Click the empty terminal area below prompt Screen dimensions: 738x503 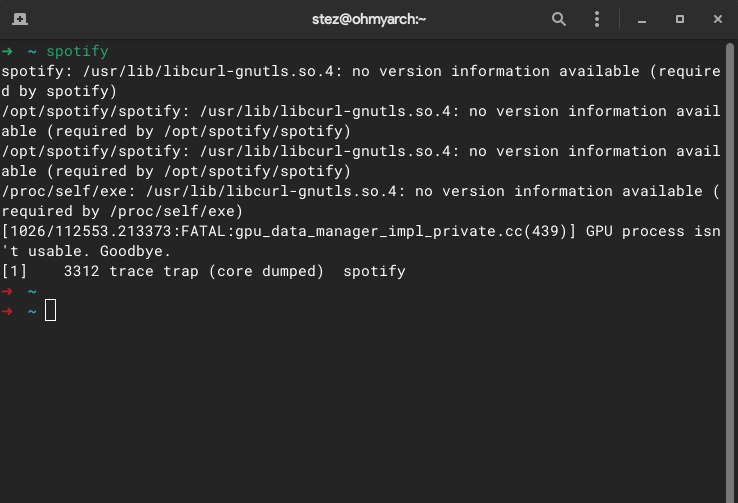tap(362, 409)
